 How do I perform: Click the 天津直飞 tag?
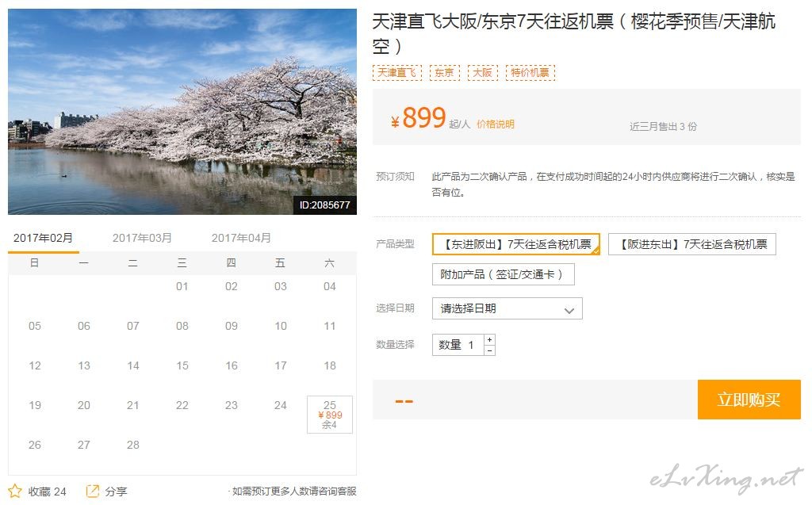coord(397,72)
